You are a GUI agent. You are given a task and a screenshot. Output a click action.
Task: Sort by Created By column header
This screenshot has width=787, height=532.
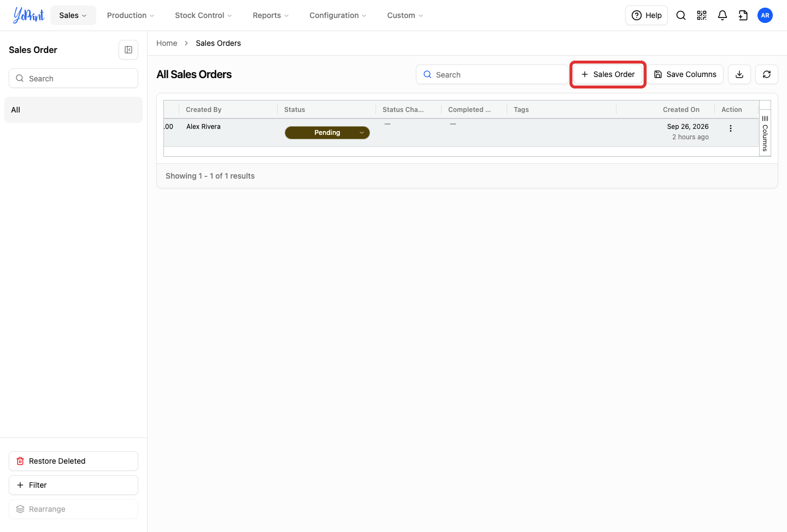coord(228,110)
